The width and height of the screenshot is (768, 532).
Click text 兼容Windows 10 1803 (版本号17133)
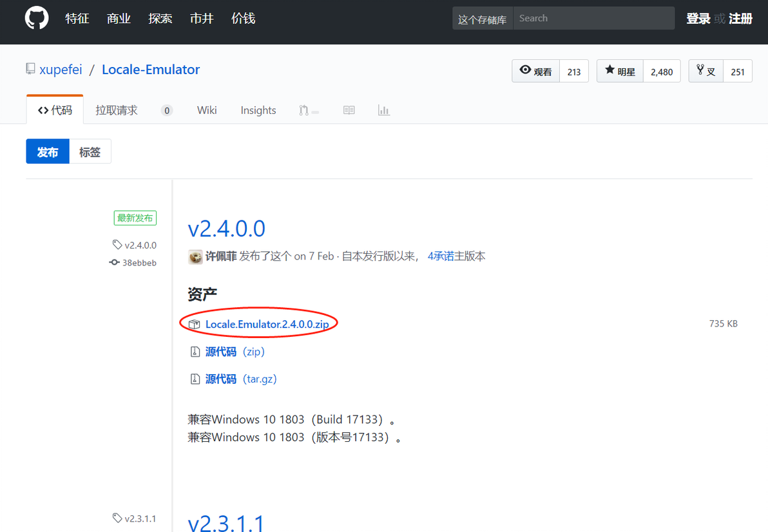pos(295,437)
